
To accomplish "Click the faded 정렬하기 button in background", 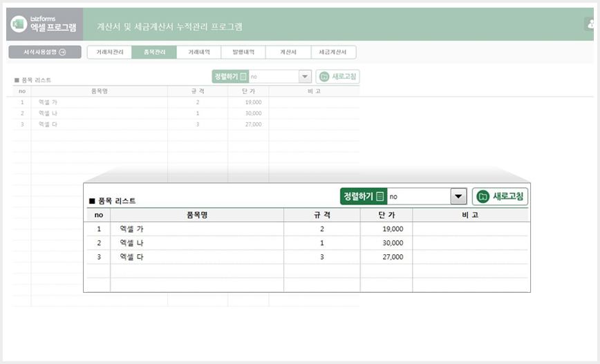I will [230, 77].
